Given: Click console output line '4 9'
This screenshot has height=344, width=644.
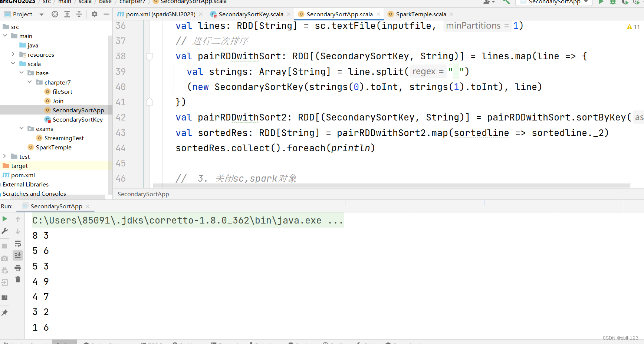Looking at the screenshot, I should click(x=41, y=281).
